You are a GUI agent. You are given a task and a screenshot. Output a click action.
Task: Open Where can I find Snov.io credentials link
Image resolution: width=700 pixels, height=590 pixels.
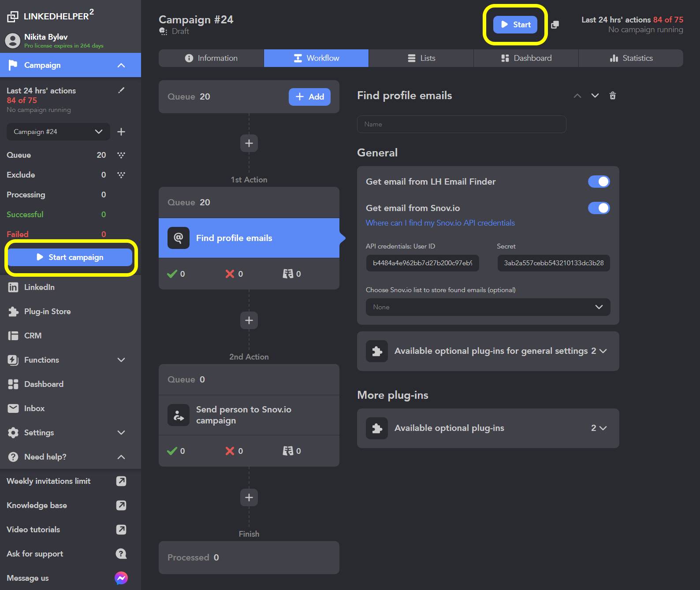440,223
